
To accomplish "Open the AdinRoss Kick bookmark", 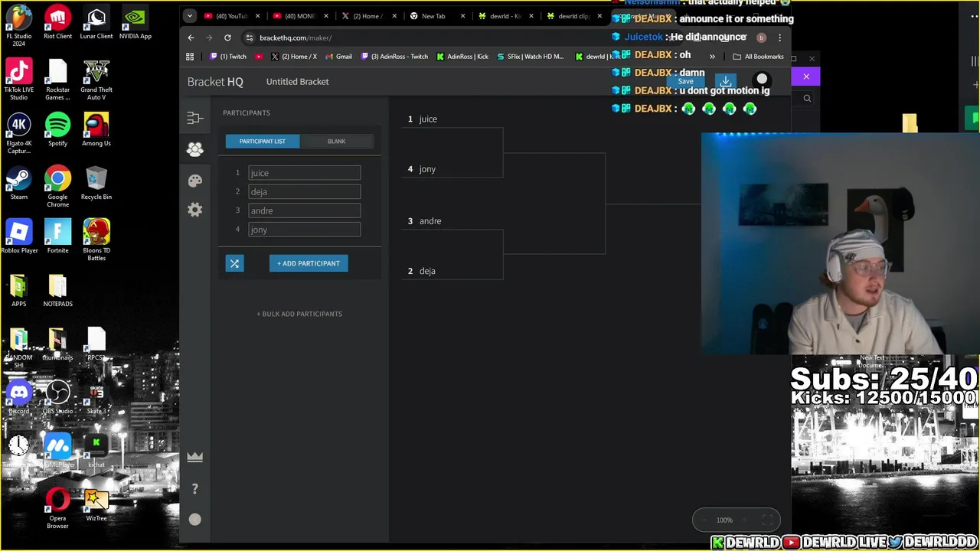I will (x=462, y=57).
